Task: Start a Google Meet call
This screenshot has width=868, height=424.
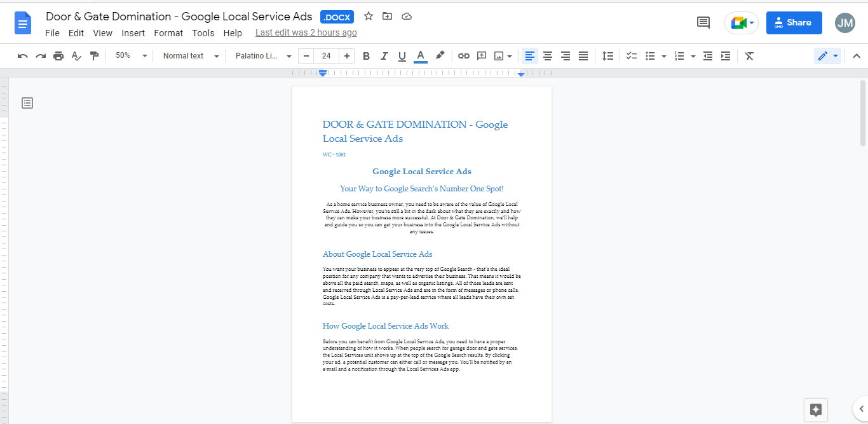Action: point(738,23)
